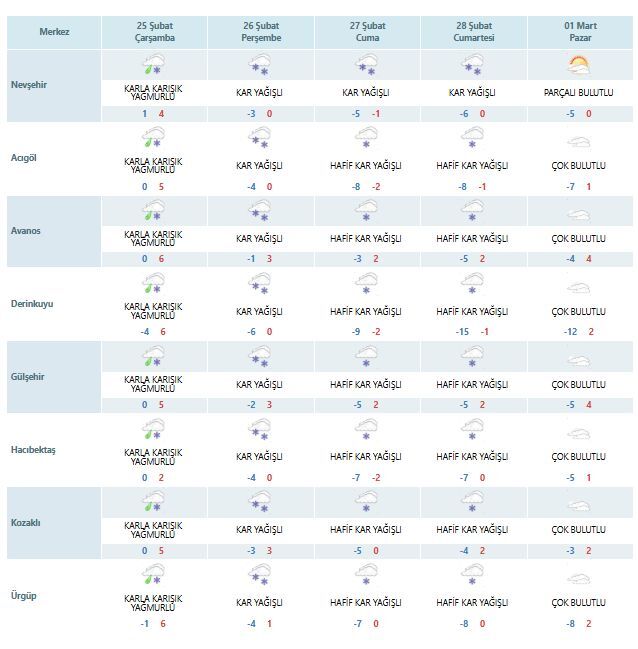Click Kozaklı 'ÇOK BULUTLU' forecast text

coord(579,529)
